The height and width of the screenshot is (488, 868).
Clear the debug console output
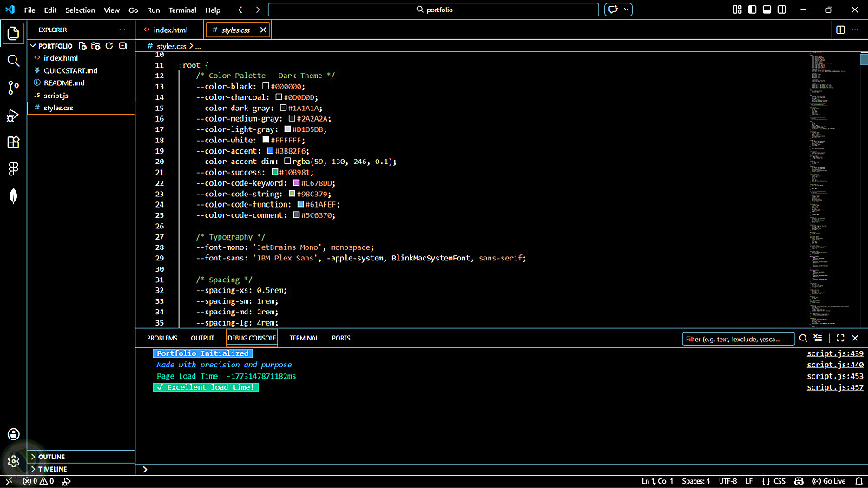818,338
